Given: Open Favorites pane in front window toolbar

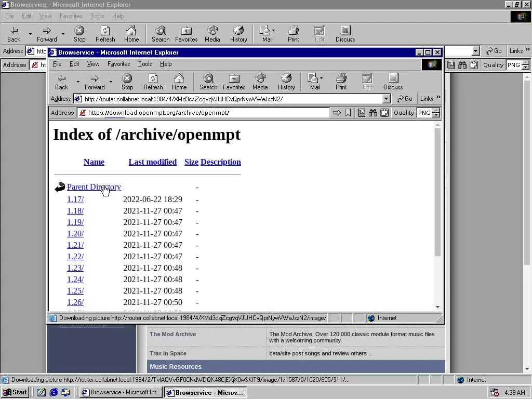Looking at the screenshot, I should 234,82.
